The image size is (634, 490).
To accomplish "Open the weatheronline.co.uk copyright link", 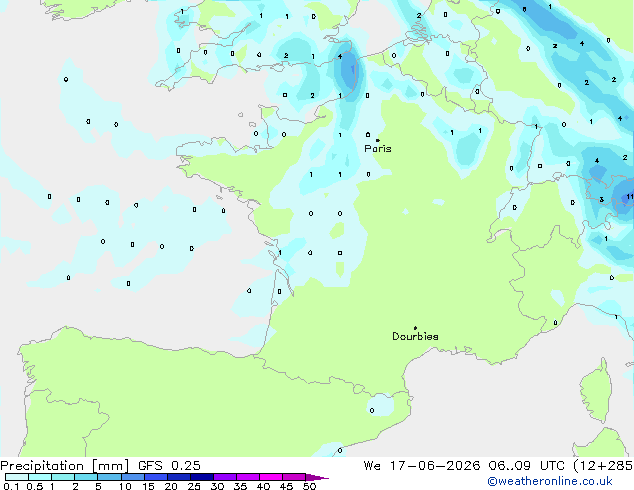I will 550,481.
